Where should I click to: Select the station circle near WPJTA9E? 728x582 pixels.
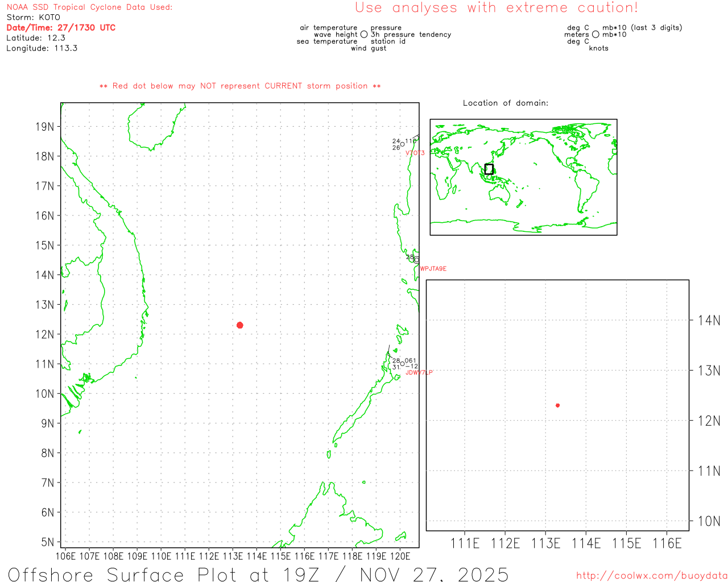[417, 260]
